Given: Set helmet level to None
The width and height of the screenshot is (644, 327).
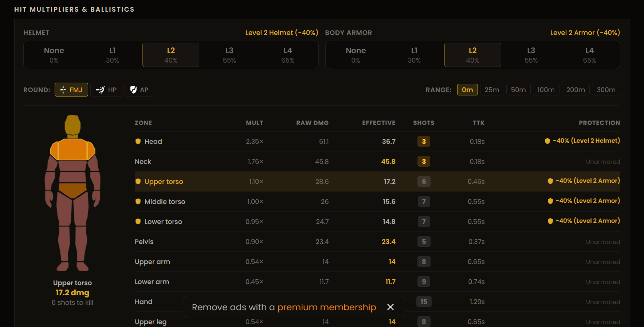Looking at the screenshot, I should click(54, 55).
